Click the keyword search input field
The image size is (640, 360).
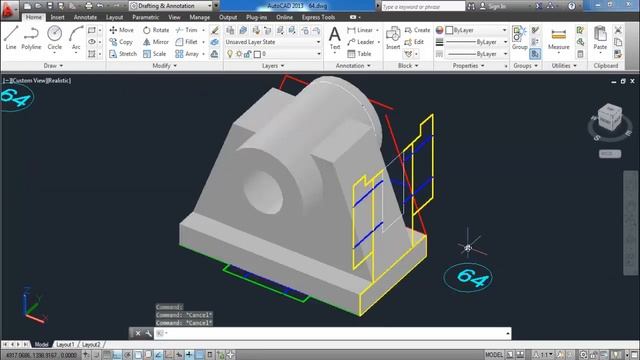(x=423, y=6)
